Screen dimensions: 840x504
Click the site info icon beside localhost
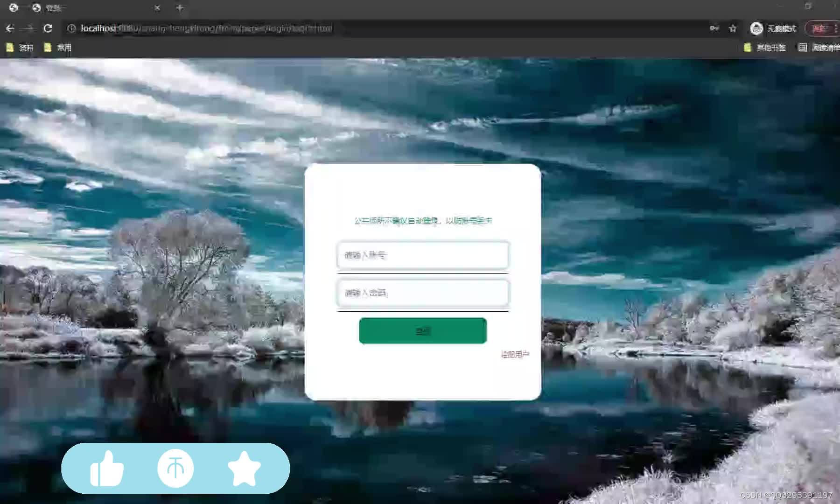tap(71, 28)
